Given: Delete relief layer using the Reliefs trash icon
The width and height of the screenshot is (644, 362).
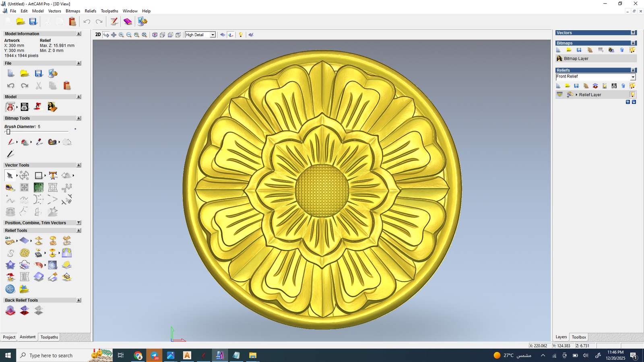Looking at the screenshot, I should [623, 86].
